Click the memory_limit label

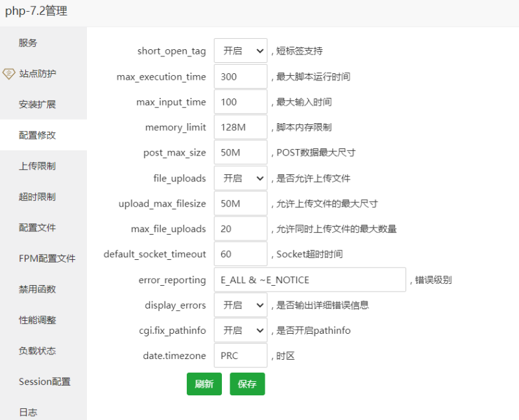(x=176, y=128)
